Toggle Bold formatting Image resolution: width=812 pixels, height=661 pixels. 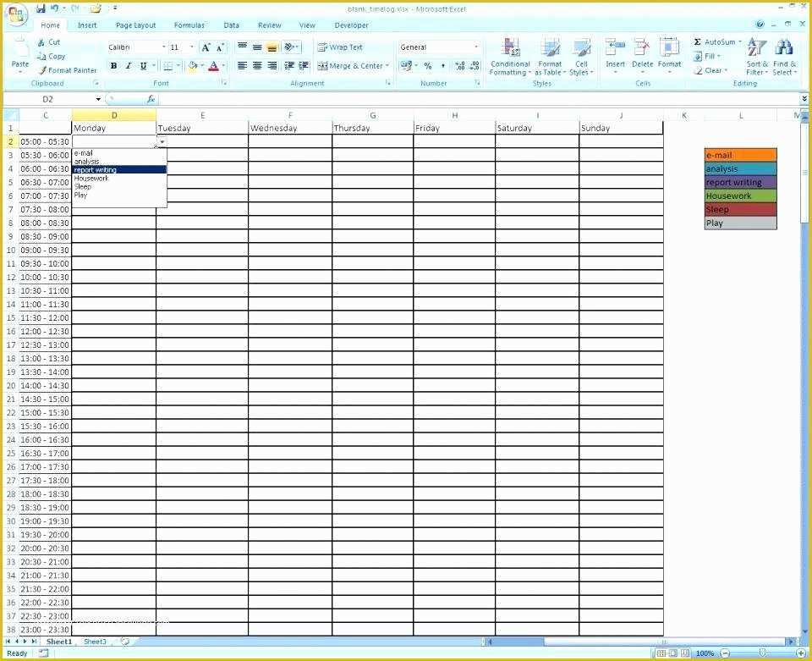(113, 66)
